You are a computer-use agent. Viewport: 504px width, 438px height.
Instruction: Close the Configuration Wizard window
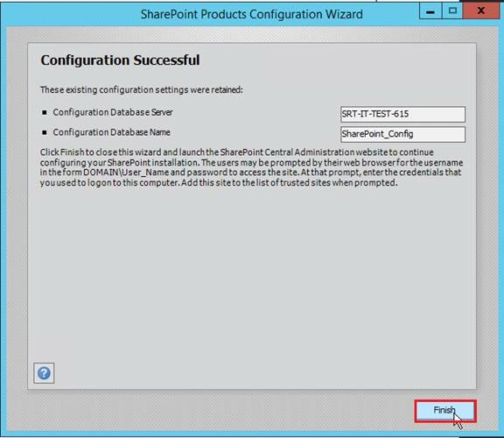[481, 11]
